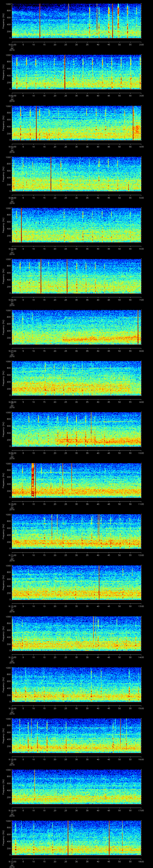This screenshot has width=153, height=868.
Task: Click the '18:00' end-of-axis time label
Action: click(141, 861)
